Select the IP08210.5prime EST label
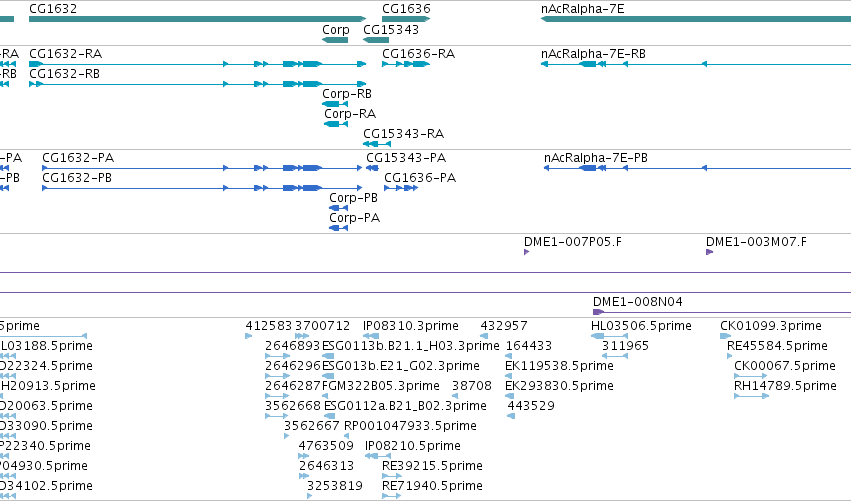The height and width of the screenshot is (501, 851). [x=412, y=446]
